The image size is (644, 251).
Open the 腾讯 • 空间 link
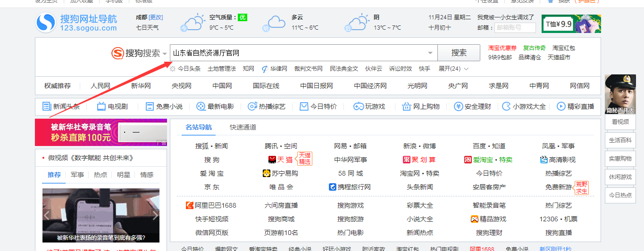coord(281,146)
